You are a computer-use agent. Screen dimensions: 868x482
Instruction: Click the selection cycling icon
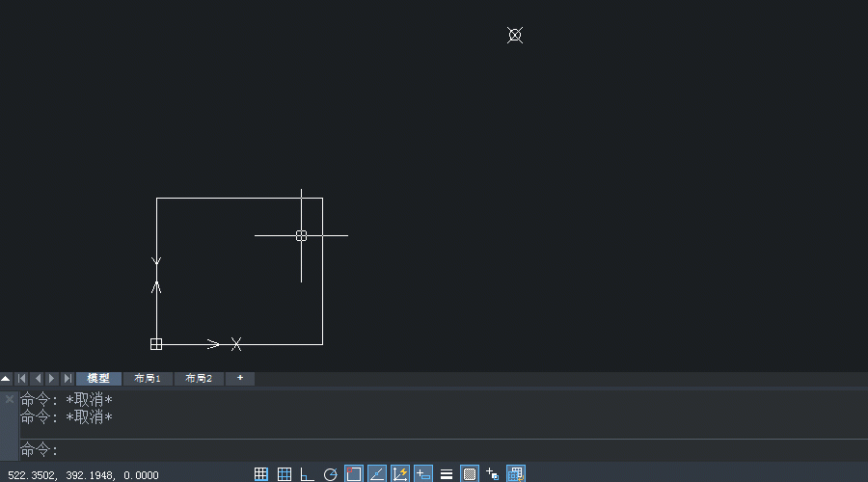[x=493, y=473]
